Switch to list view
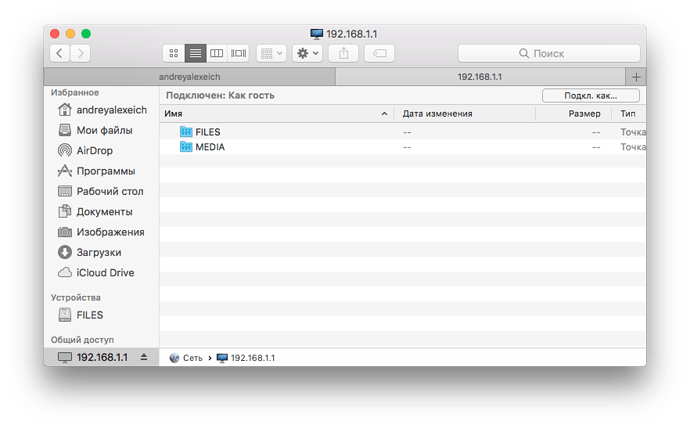 (x=195, y=53)
